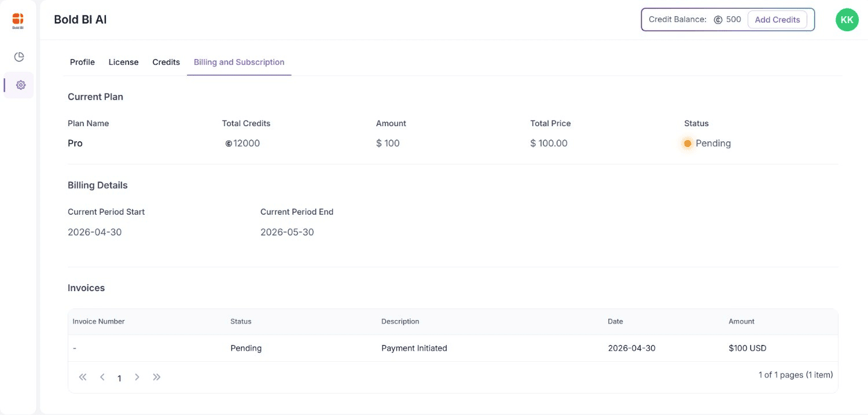
Task: Click the Invoices heading
Action: (x=86, y=288)
